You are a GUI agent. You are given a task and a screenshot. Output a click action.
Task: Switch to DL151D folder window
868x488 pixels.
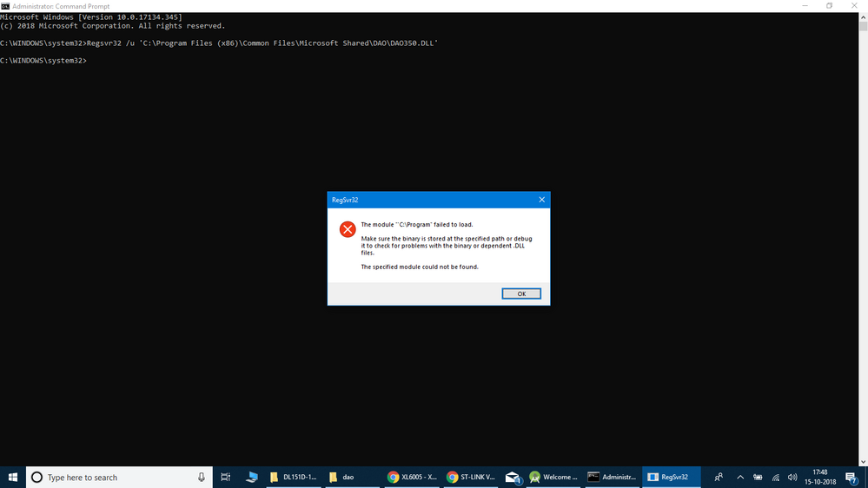[294, 477]
